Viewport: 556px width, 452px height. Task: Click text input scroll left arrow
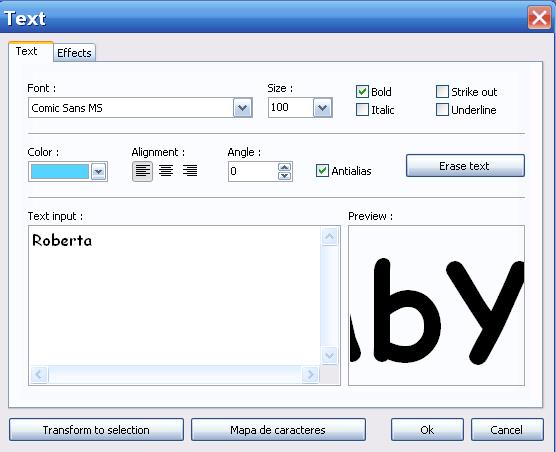coord(39,374)
